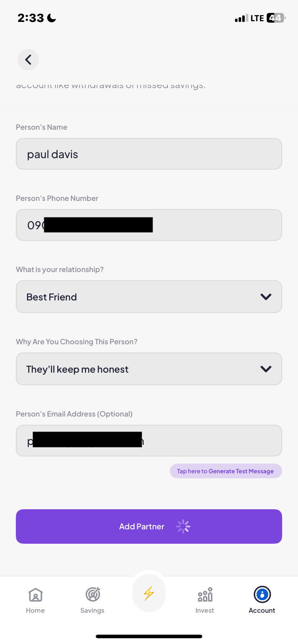Open the Invest chart icon
298x644 pixels.
pos(205,595)
